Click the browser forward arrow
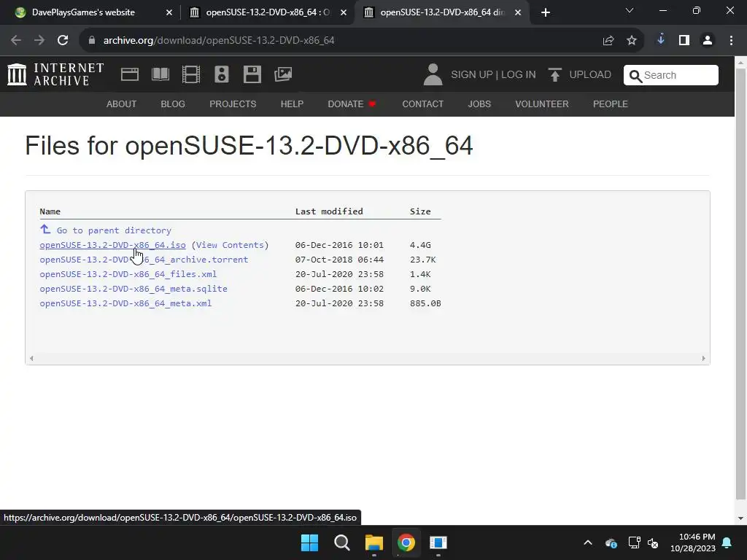747x560 pixels. (39, 41)
